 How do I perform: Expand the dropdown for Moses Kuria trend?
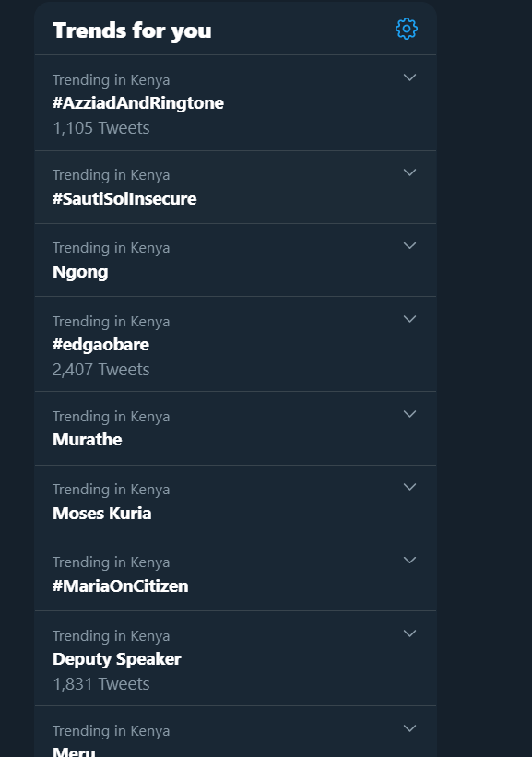coord(409,486)
